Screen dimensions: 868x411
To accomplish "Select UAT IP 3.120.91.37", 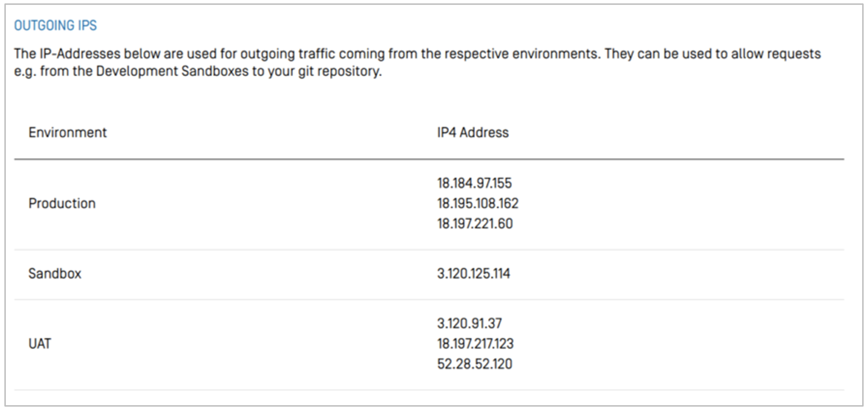I will (469, 324).
